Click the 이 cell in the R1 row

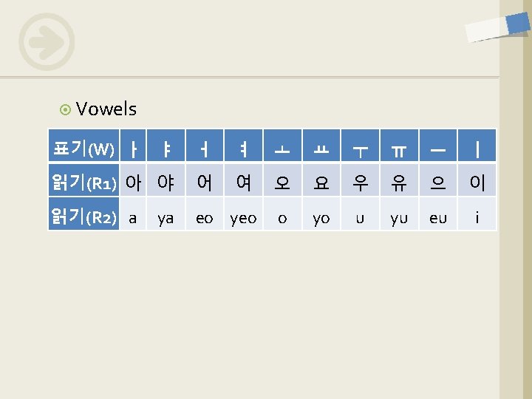point(477,182)
